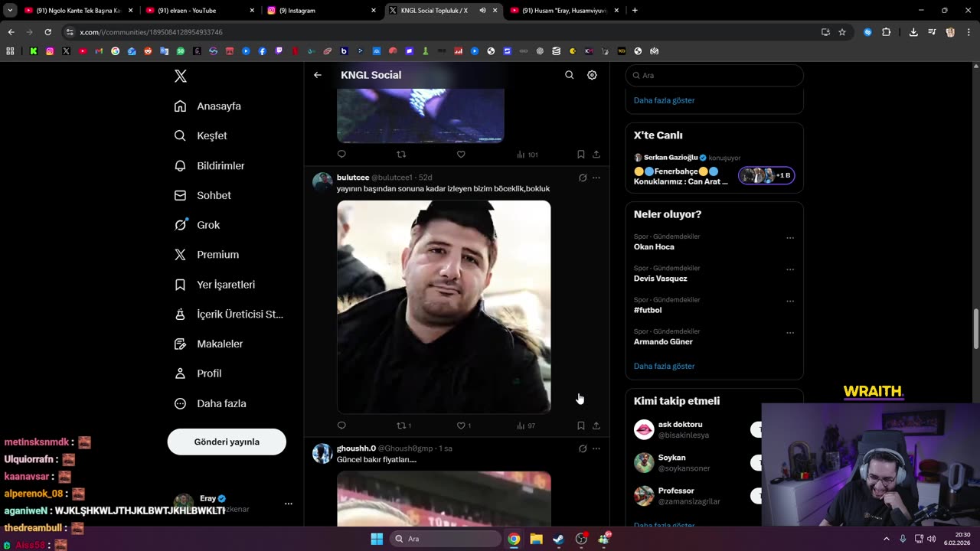This screenshot has height=551, width=980.
Task: Click taskbar search box
Action: pos(446,539)
